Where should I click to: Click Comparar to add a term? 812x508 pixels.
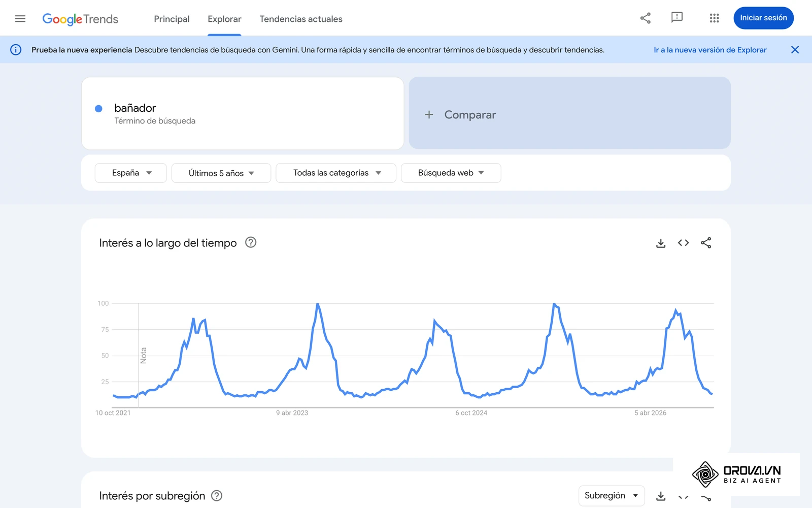pyautogui.click(x=569, y=113)
